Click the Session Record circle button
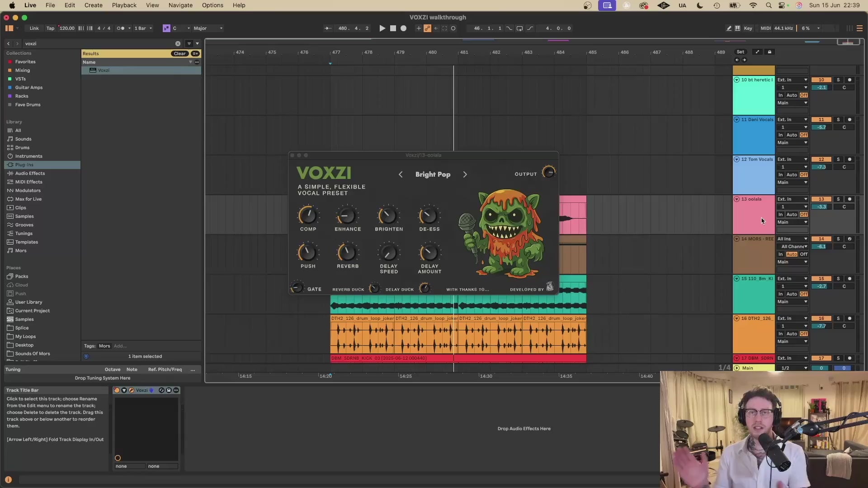 453,28
